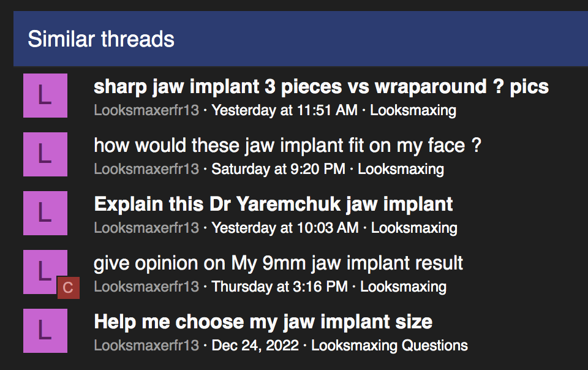Open Help me choose my jaw implant size
The width and height of the screenshot is (588, 370).
coord(263,322)
